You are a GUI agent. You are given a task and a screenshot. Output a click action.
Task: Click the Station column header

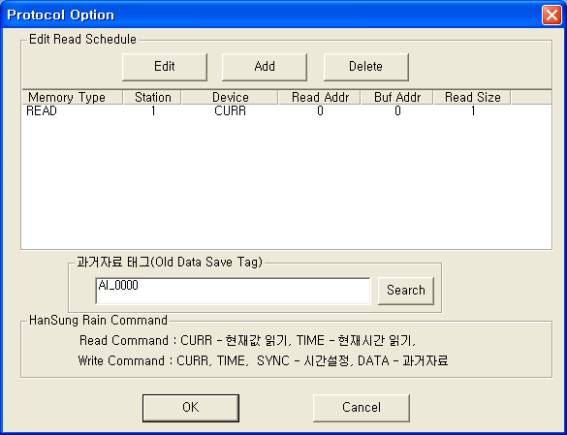[x=152, y=97]
